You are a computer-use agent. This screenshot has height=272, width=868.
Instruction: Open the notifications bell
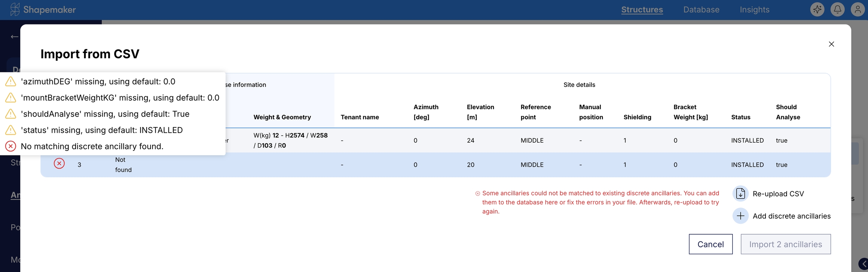point(837,10)
